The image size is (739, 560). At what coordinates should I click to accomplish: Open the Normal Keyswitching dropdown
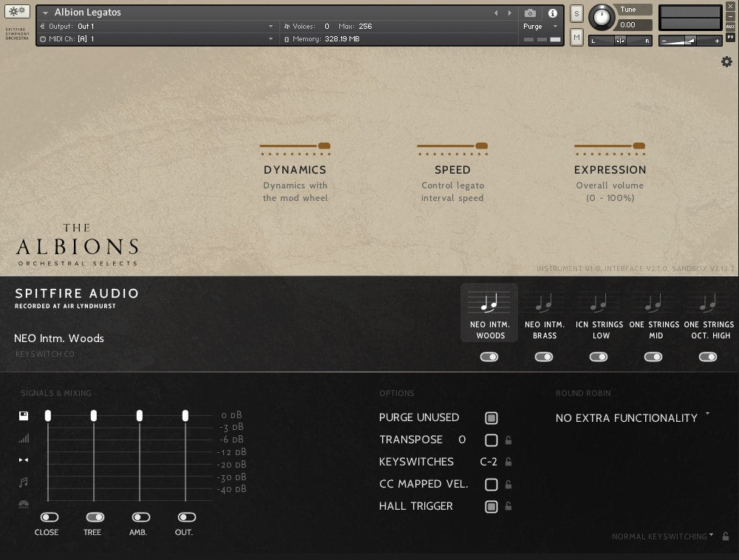click(662, 536)
